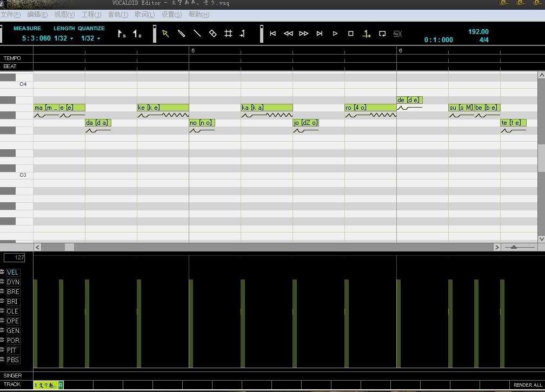Select the DYN control parameter
Image resolution: width=545 pixels, height=392 pixels.
pos(13,282)
